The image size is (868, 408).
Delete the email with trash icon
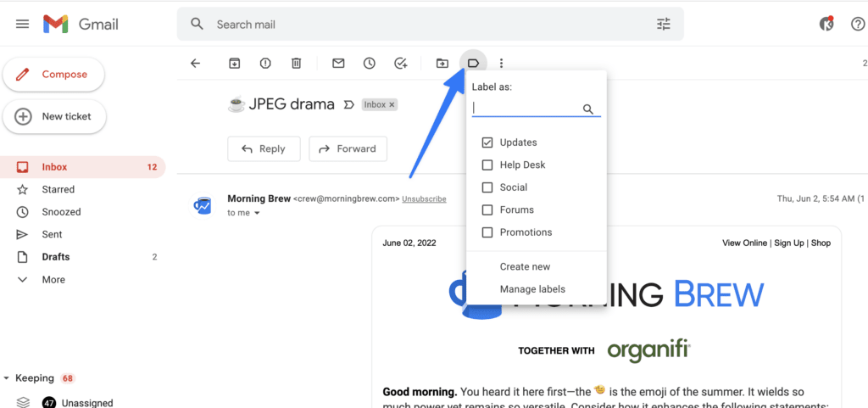tap(296, 63)
